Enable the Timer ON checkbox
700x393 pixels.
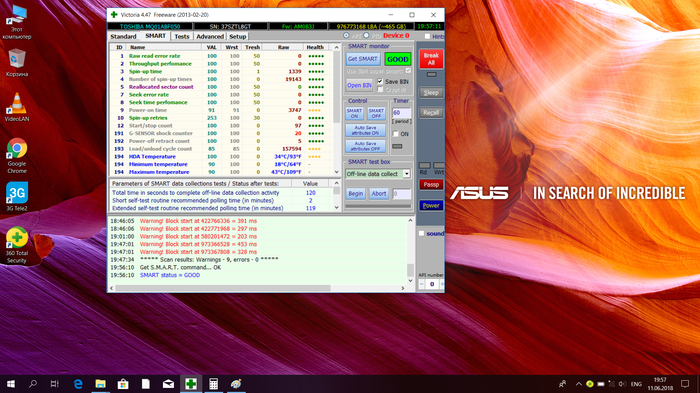coord(396,134)
